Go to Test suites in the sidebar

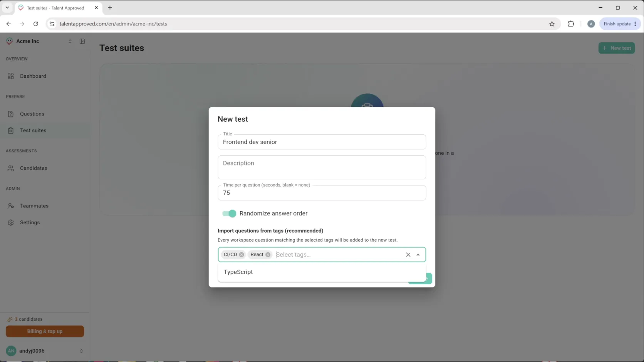point(45,130)
